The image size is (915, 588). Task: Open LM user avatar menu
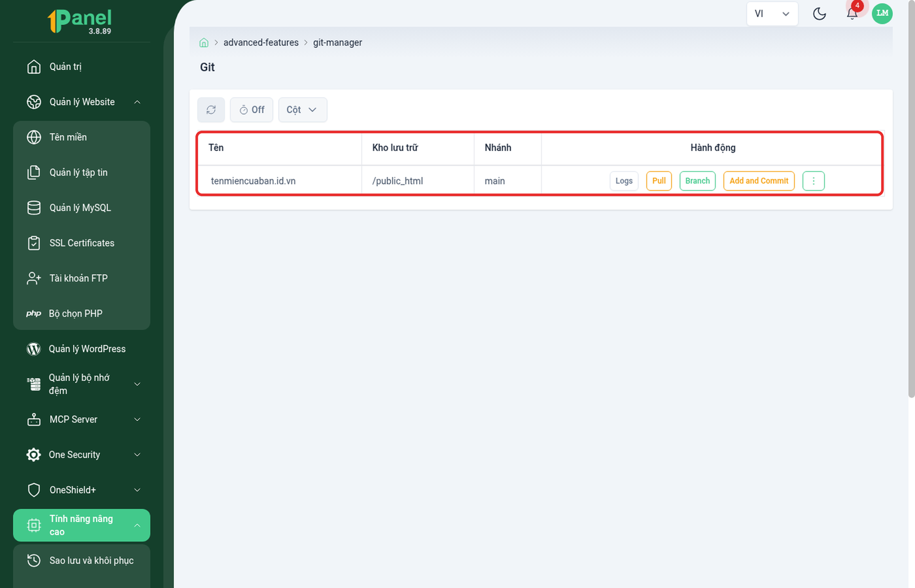coord(882,13)
